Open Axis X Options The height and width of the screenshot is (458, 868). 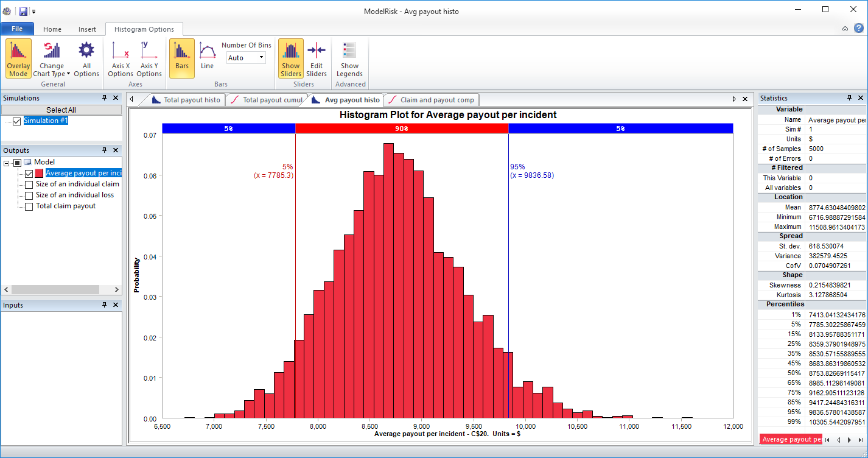(x=120, y=58)
